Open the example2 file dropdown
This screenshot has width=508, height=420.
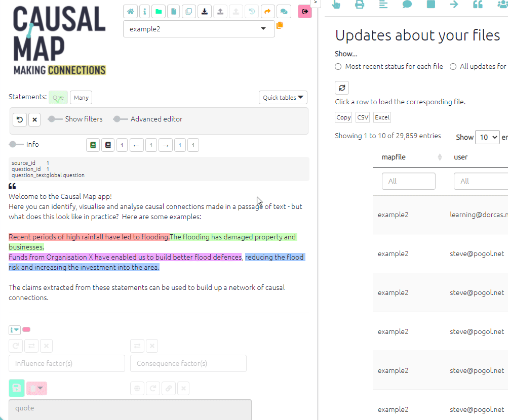point(199,29)
